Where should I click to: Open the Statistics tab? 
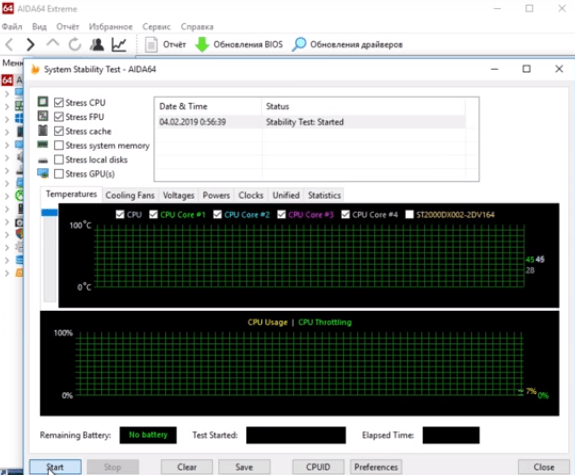tap(325, 195)
